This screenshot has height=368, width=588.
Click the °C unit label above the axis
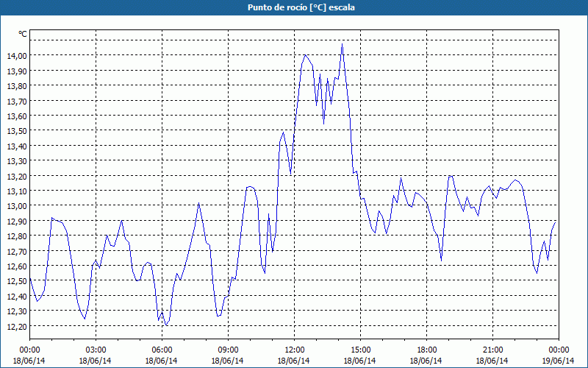23,34
